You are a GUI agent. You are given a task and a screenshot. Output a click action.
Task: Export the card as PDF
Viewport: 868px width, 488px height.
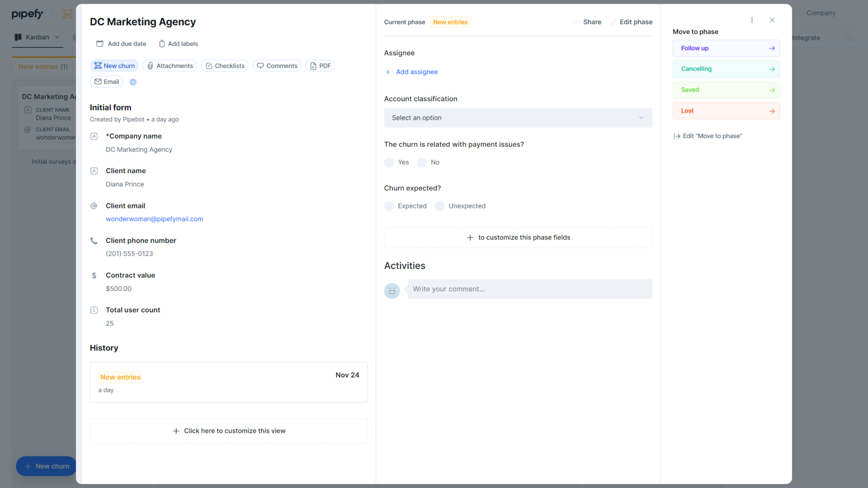tap(320, 66)
